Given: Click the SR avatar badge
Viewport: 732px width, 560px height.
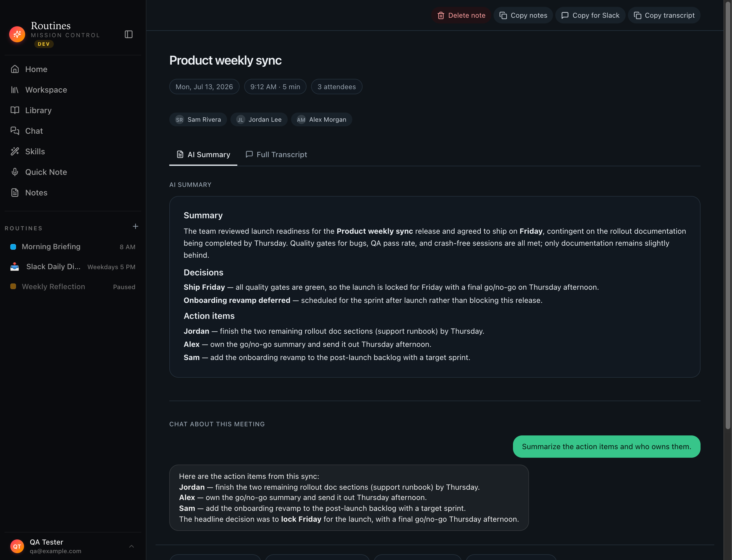Looking at the screenshot, I should coord(180,120).
